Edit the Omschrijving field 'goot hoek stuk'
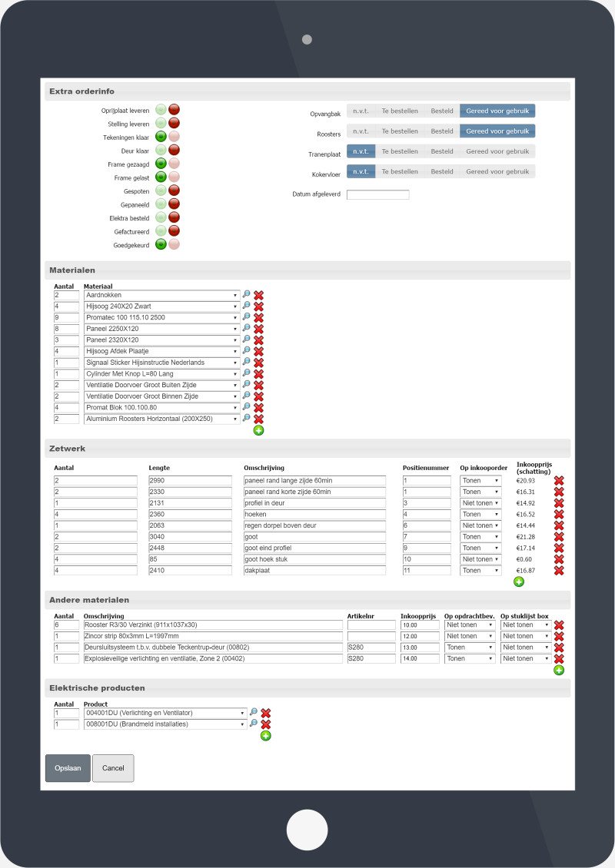615x868 pixels. pyautogui.click(x=314, y=559)
